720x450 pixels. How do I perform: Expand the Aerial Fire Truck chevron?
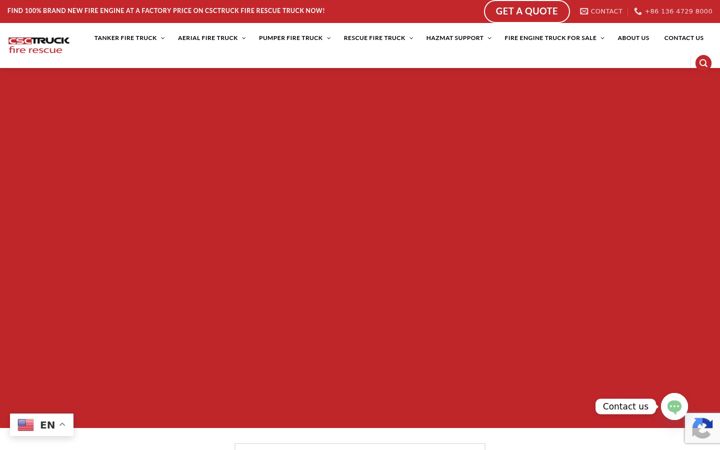244,38
